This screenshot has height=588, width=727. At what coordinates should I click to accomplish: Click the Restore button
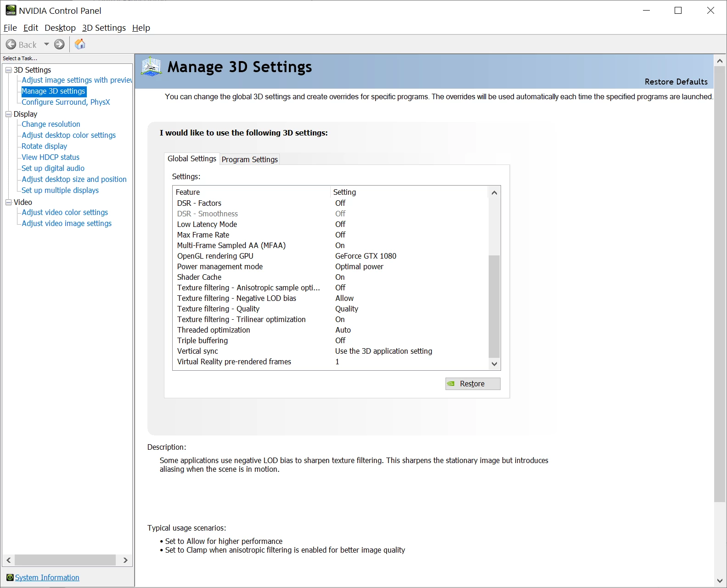473,384
